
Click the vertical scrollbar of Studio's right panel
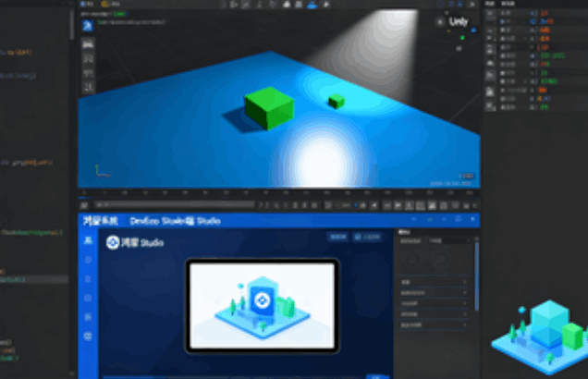pyautogui.click(x=477, y=275)
